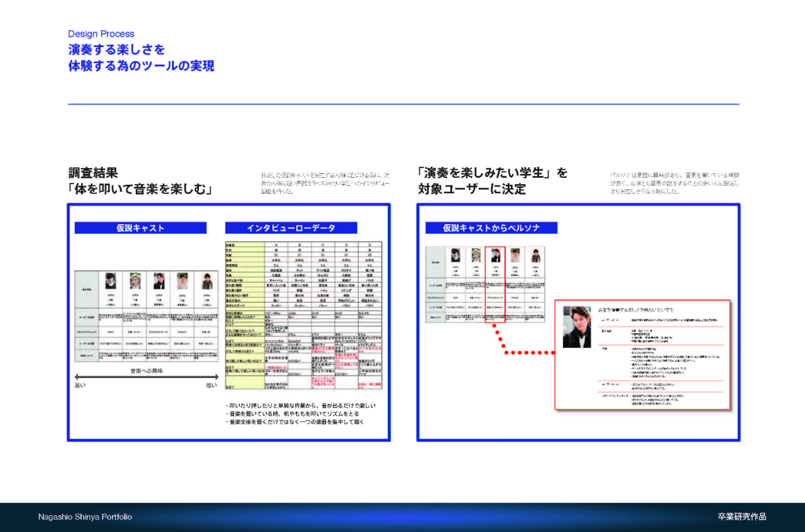Screen dimensions: 805x532
Task: Click the 高い label under the arrow
Action: 80,386
